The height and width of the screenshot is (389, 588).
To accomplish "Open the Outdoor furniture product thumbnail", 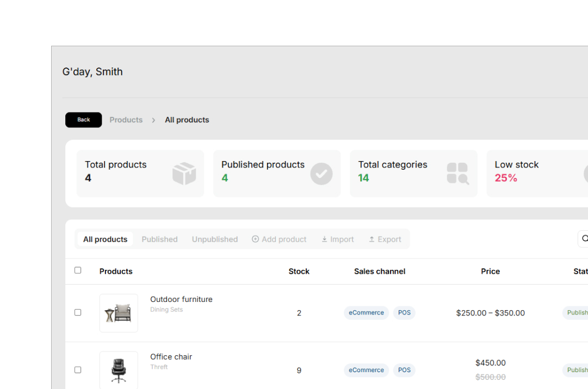I will (x=119, y=313).
